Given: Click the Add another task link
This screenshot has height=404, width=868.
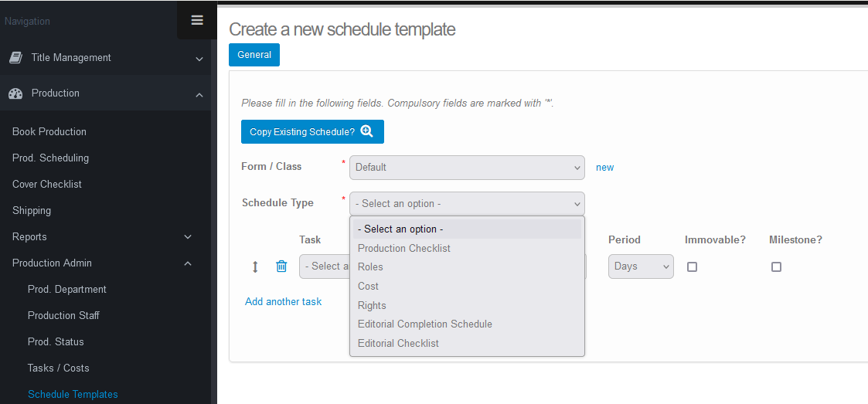Looking at the screenshot, I should (x=283, y=301).
